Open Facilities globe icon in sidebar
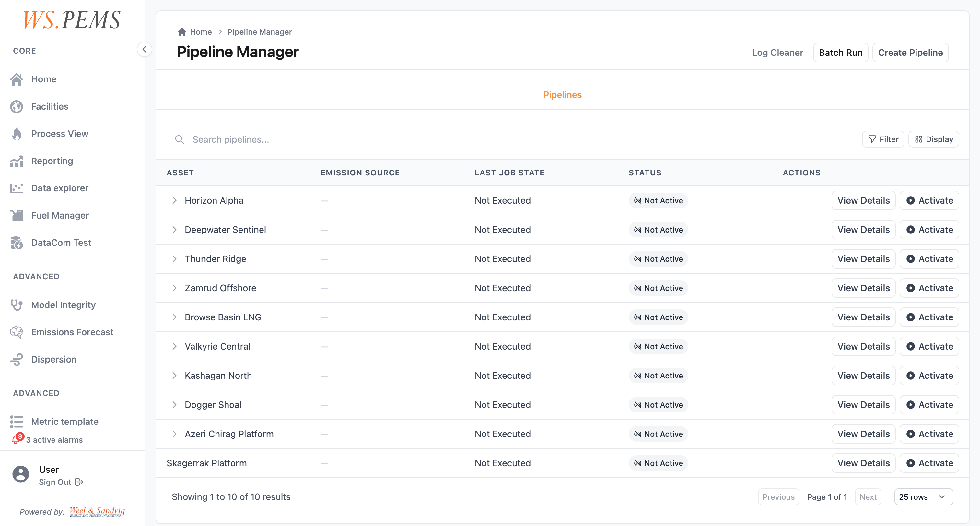The height and width of the screenshot is (526, 980). tap(17, 107)
